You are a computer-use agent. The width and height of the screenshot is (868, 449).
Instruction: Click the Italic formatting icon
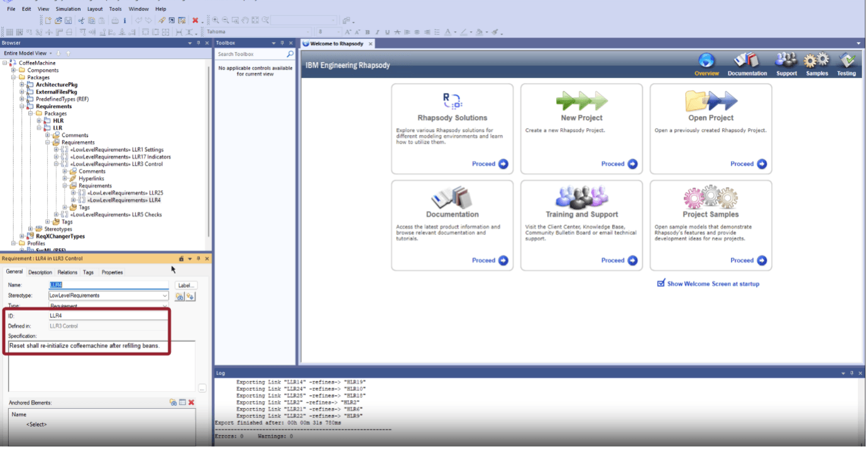tap(378, 32)
